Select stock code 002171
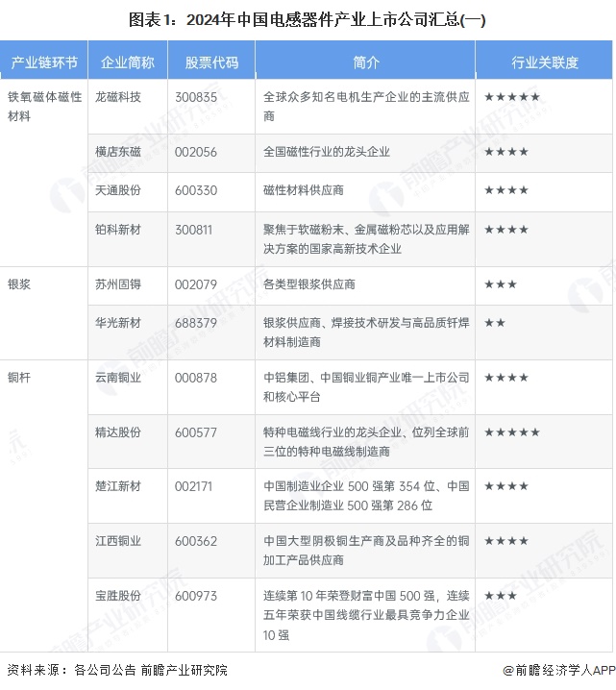 pos(193,486)
